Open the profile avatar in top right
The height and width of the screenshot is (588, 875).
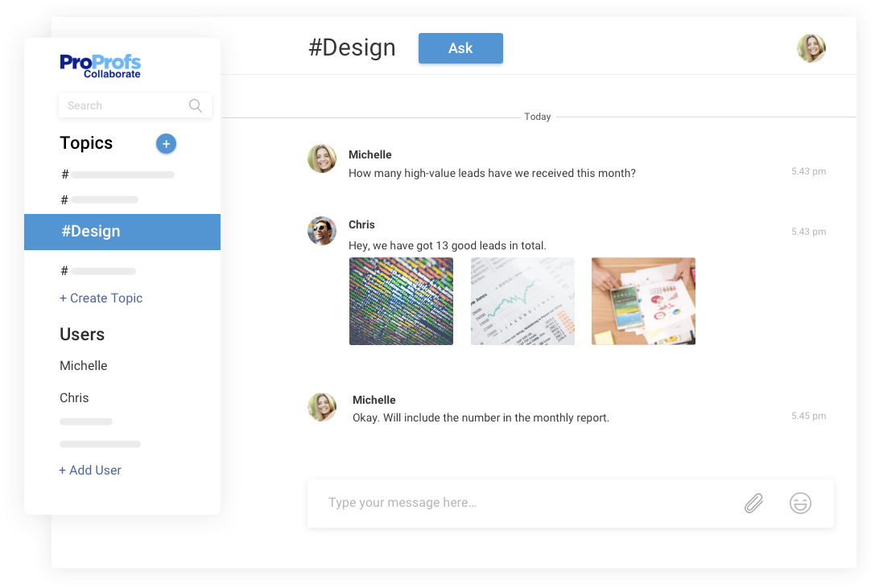(x=811, y=48)
